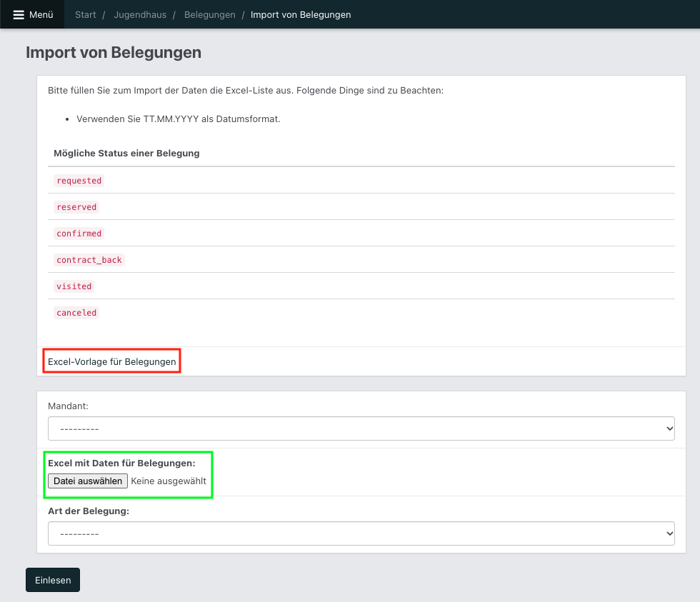Click the Art der Belegung label
This screenshot has width=700, height=602.
tap(89, 511)
